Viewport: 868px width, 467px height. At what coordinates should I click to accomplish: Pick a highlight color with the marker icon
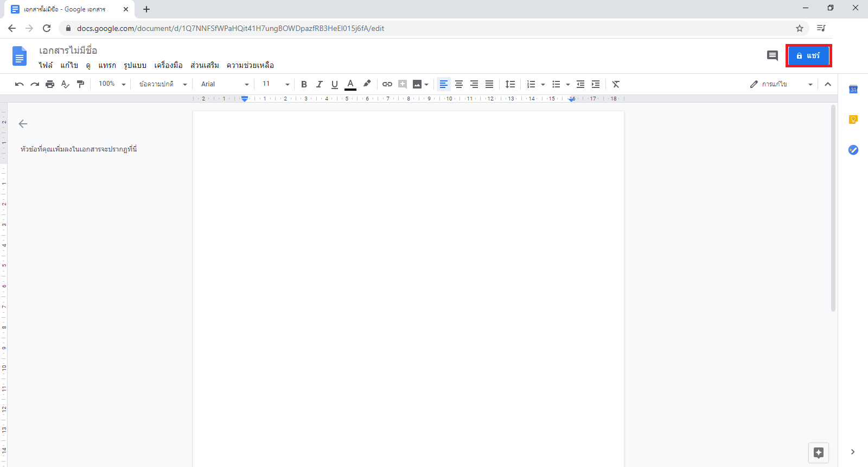367,84
